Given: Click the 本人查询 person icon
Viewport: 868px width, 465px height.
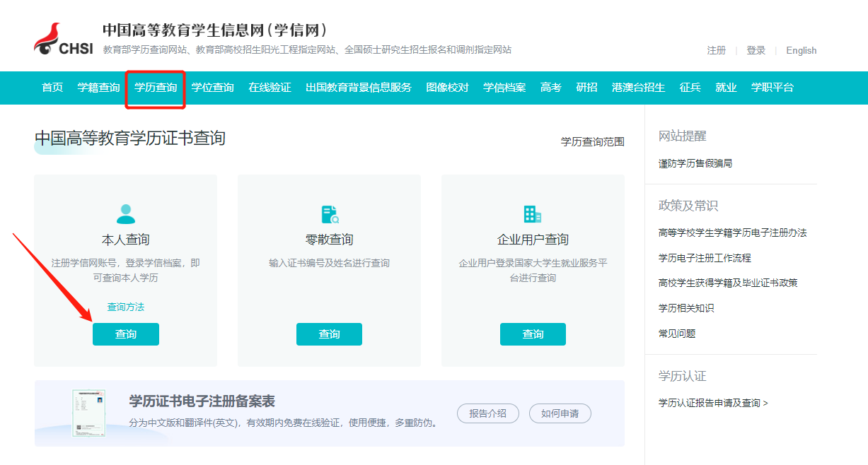Looking at the screenshot, I should (x=125, y=214).
